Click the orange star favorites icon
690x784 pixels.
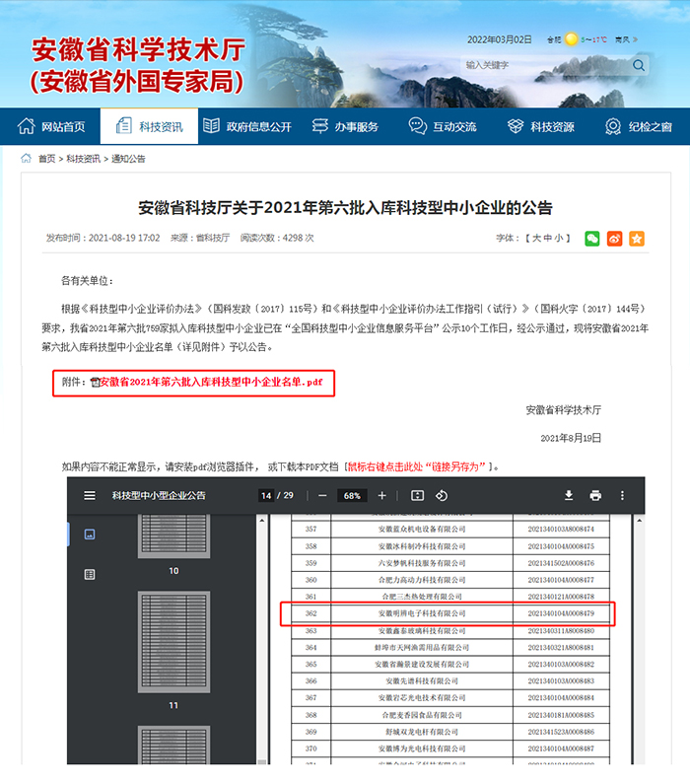tap(637, 239)
